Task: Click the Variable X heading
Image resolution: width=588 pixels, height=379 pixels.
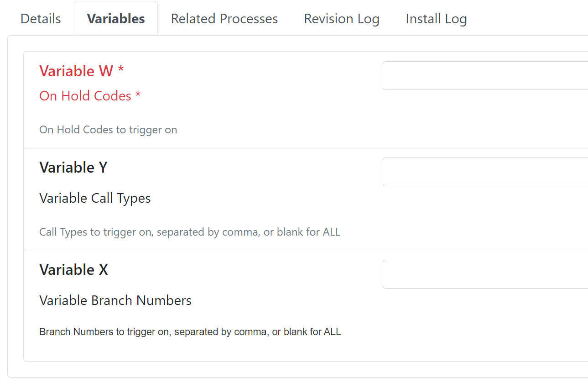Action: point(74,270)
